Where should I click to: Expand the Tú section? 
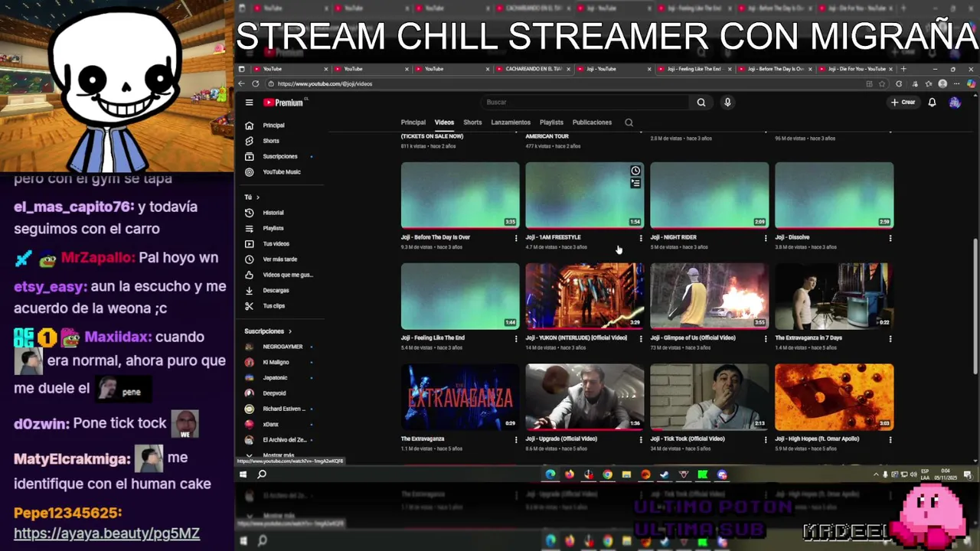(252, 197)
